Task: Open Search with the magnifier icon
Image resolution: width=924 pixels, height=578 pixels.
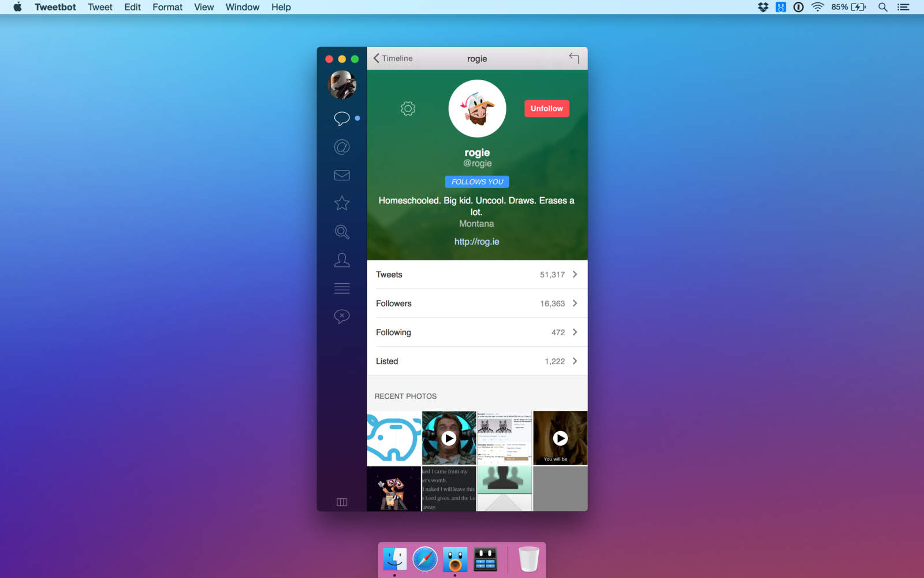Action: coord(342,232)
